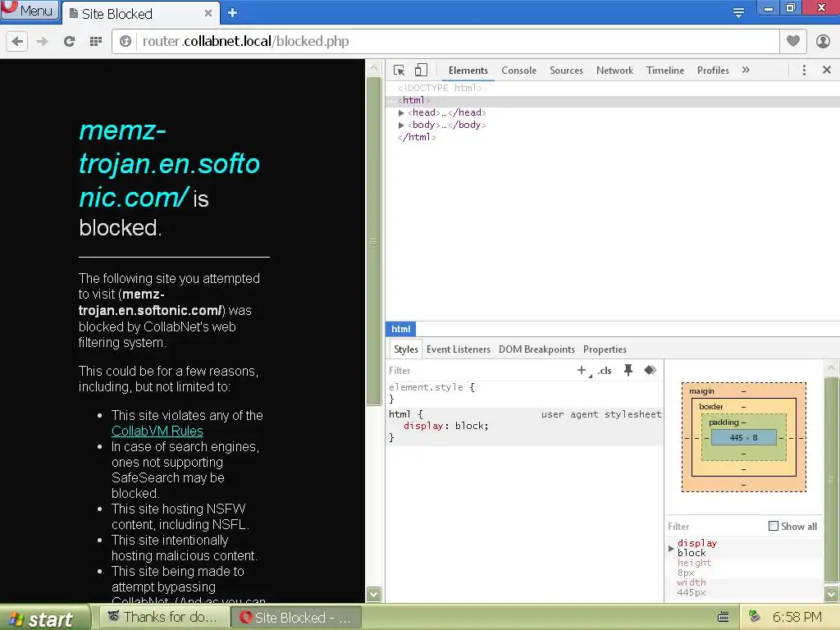Expand the head element node
This screenshot has width=840, height=630.
pos(401,112)
